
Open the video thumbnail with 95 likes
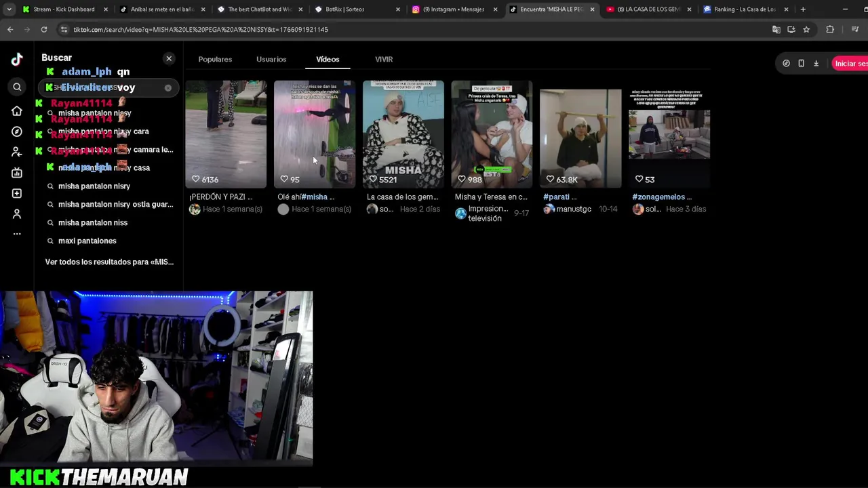click(315, 134)
